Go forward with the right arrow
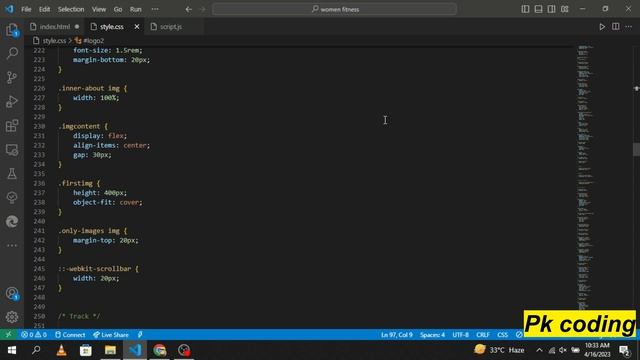 pos(202,9)
